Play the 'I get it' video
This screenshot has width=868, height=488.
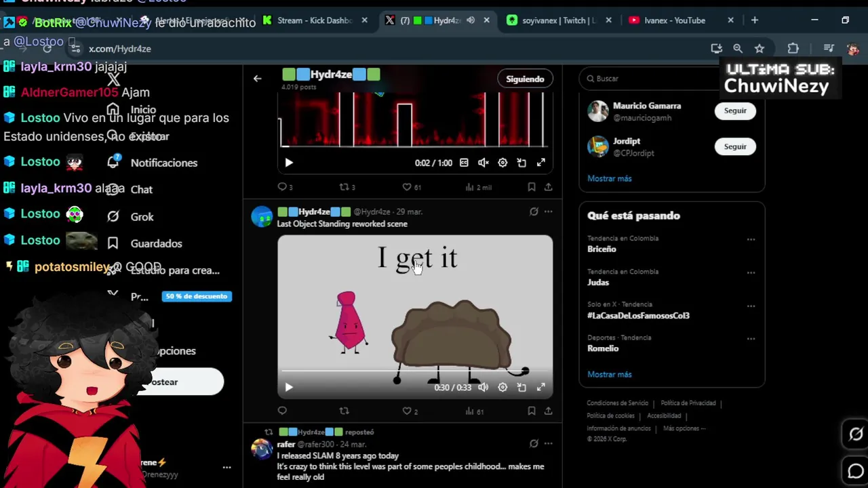tap(289, 387)
